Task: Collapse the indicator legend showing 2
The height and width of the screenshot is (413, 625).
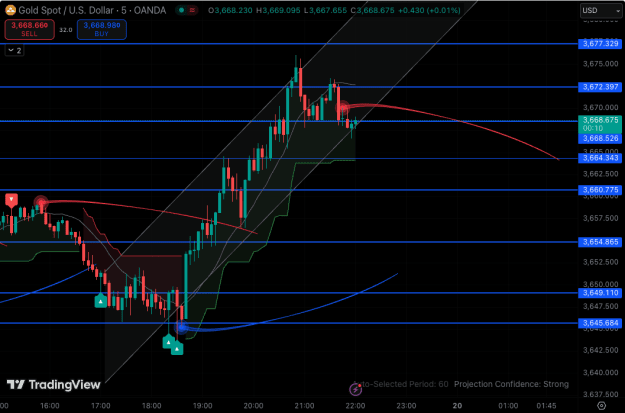Action: click(14, 51)
